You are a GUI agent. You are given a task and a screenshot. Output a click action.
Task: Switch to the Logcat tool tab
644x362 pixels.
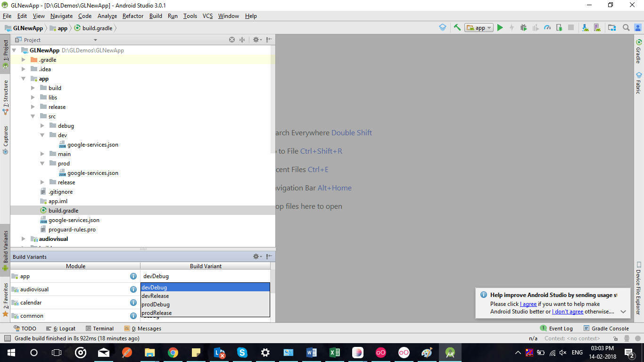pyautogui.click(x=61, y=329)
